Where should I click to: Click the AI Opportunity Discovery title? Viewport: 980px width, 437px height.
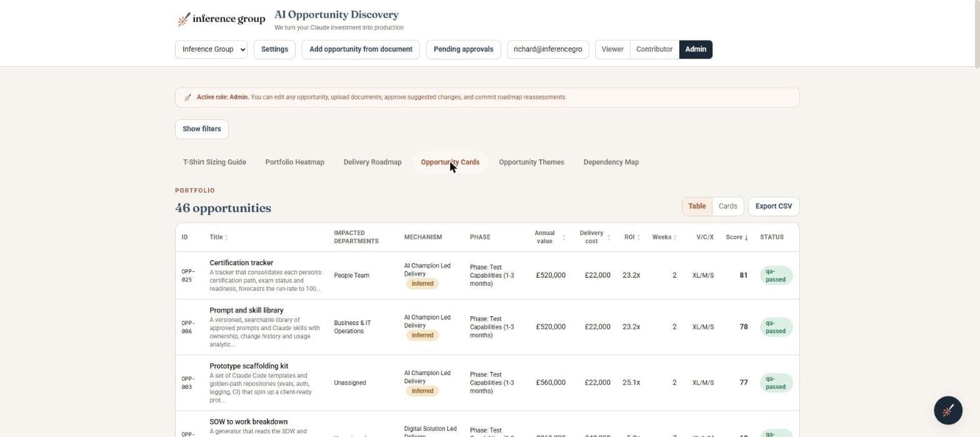coord(336,15)
